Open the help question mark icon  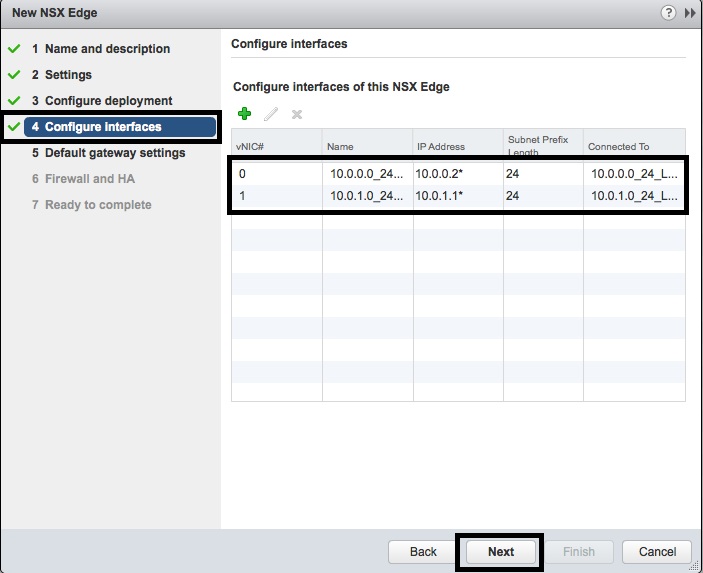point(668,13)
